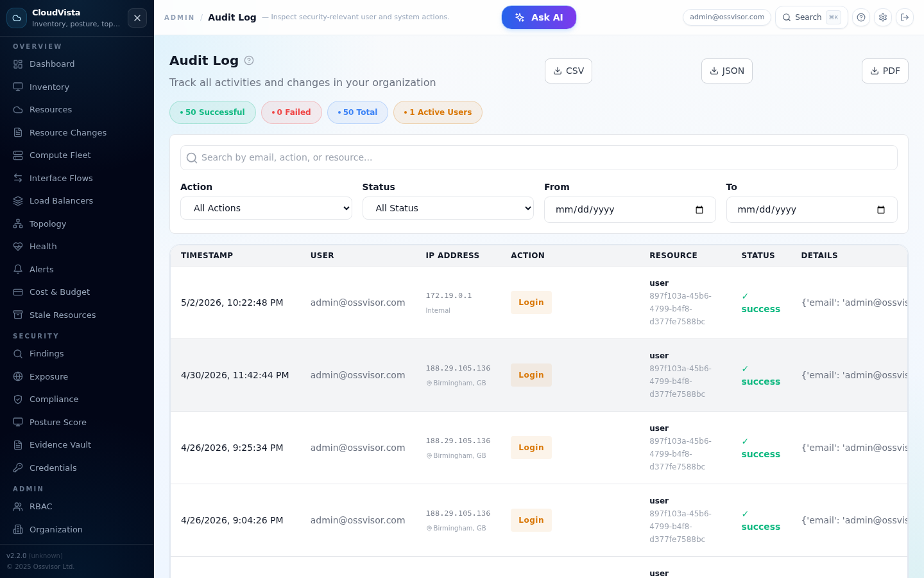The width and height of the screenshot is (924, 578).
Task: Open Dashboard from the sidebar
Action: tap(77, 64)
